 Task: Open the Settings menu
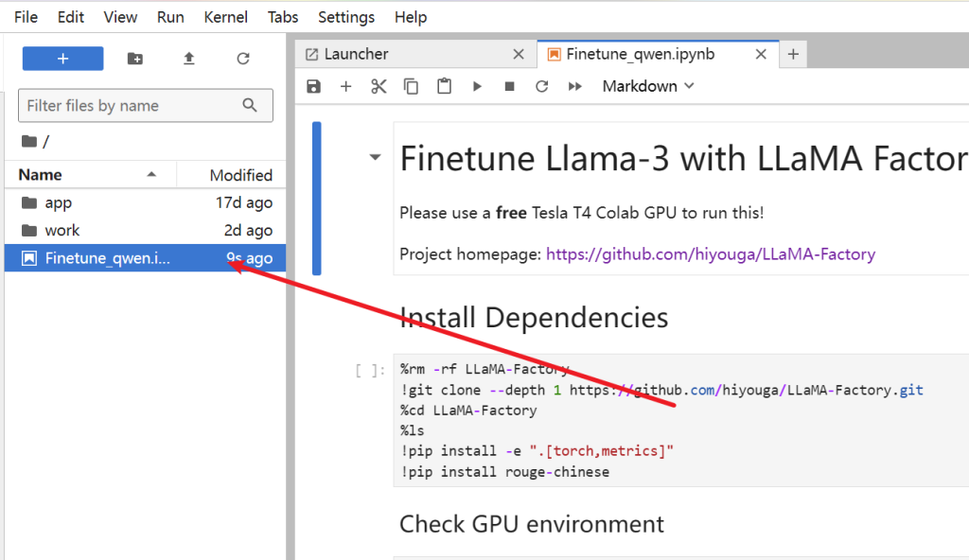pyautogui.click(x=346, y=17)
